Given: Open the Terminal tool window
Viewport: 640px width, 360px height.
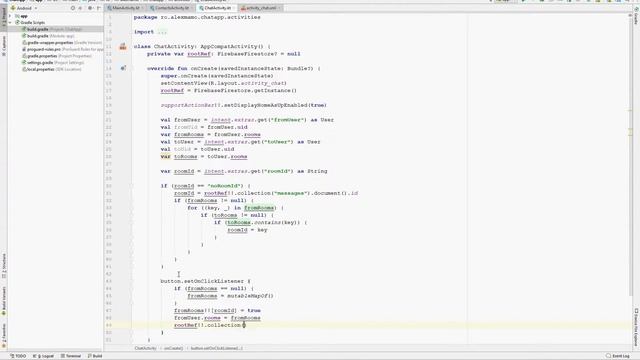Looking at the screenshot, I should [x=71, y=356].
